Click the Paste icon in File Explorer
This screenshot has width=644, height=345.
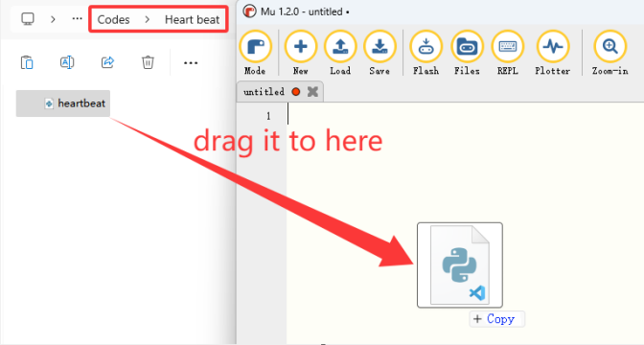pyautogui.click(x=27, y=62)
